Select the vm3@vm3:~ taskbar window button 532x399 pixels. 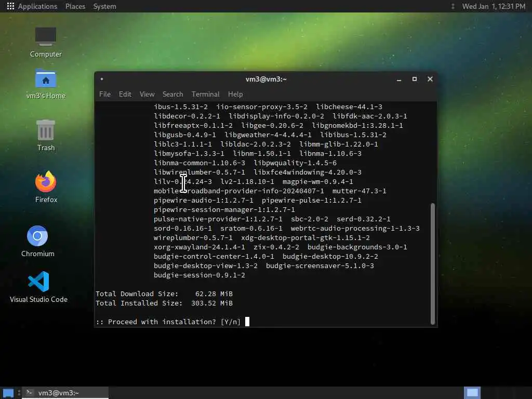click(65, 393)
